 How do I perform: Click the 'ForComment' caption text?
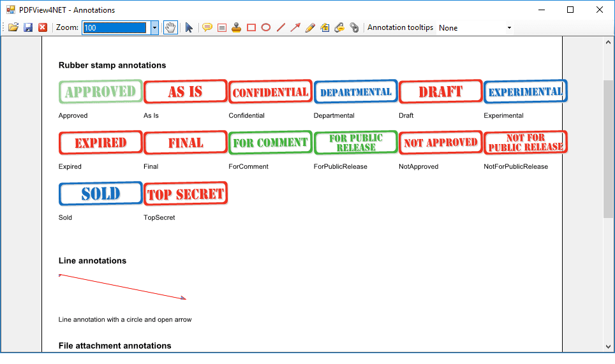click(x=248, y=166)
